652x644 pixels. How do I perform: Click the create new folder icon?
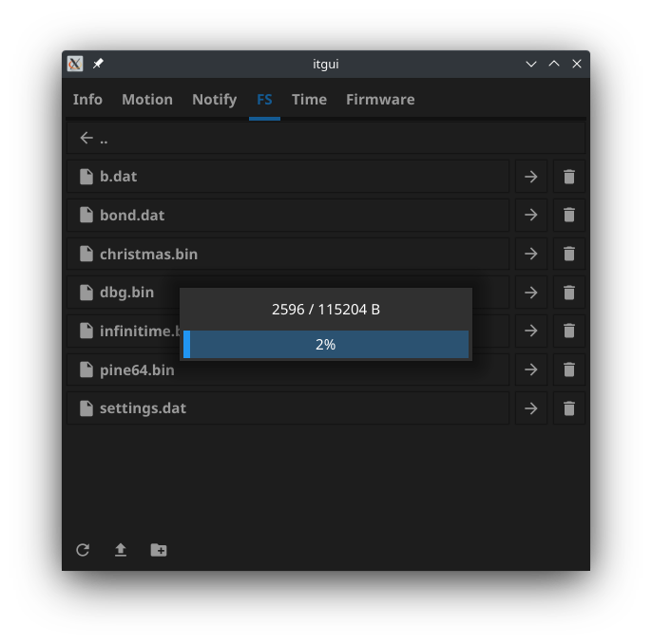[159, 550]
